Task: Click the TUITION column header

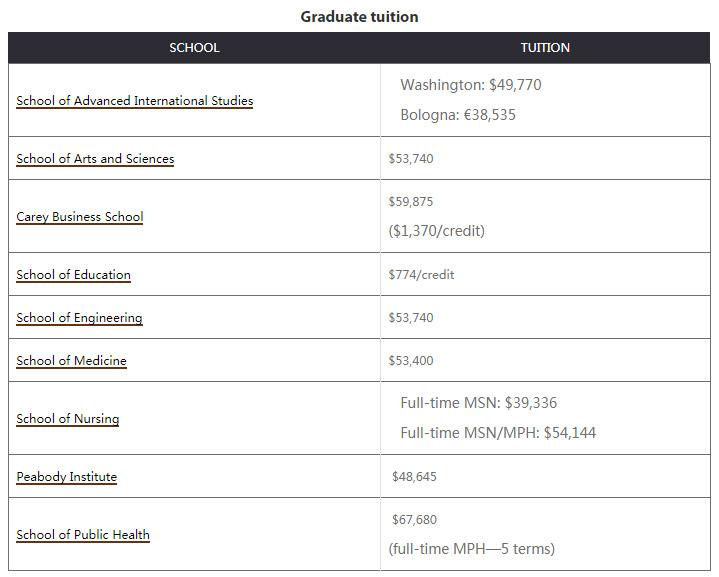Action: [545, 48]
